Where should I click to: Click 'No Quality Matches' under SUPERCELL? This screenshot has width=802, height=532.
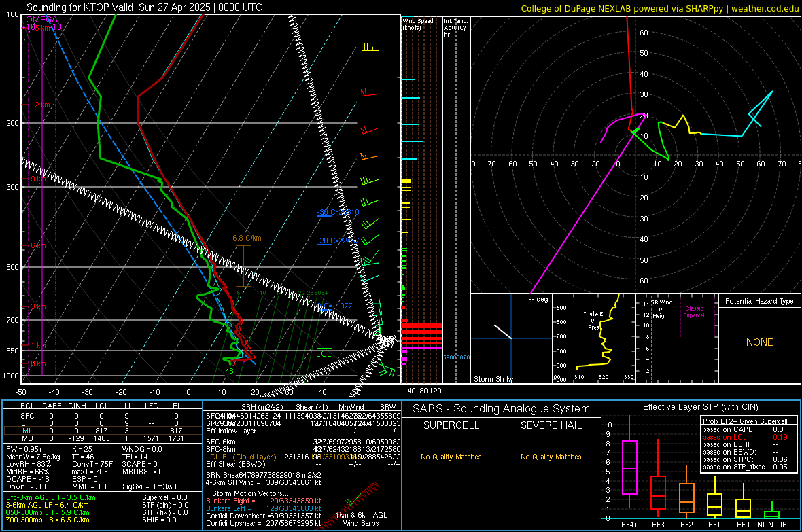(x=451, y=457)
